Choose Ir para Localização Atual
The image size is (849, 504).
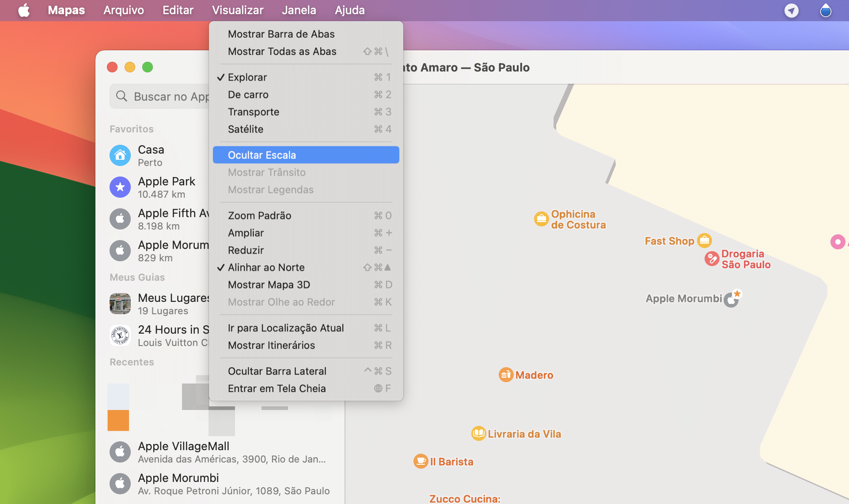coord(306,328)
